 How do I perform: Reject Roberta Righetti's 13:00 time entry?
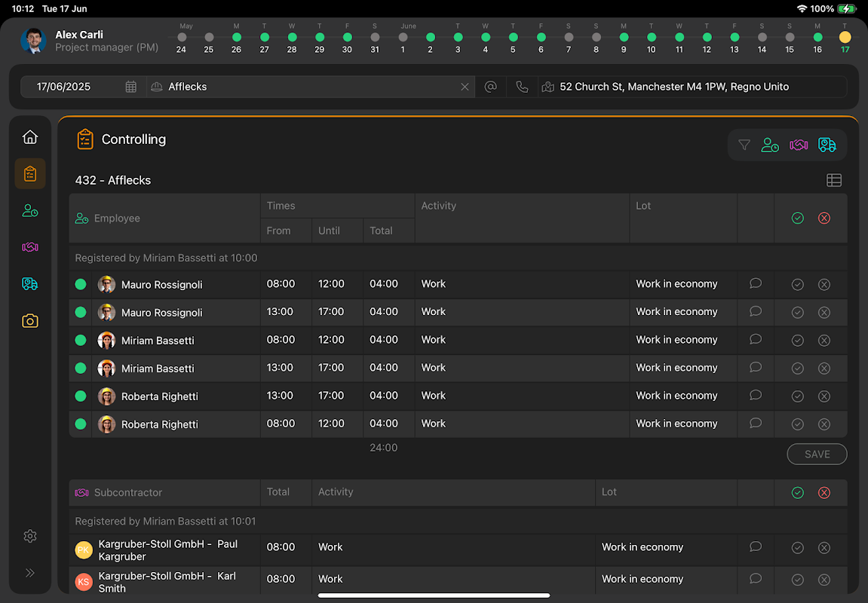pyautogui.click(x=824, y=396)
